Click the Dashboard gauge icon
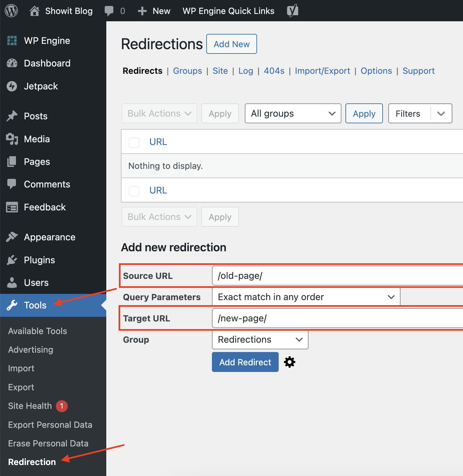The width and height of the screenshot is (463, 476). tap(12, 63)
